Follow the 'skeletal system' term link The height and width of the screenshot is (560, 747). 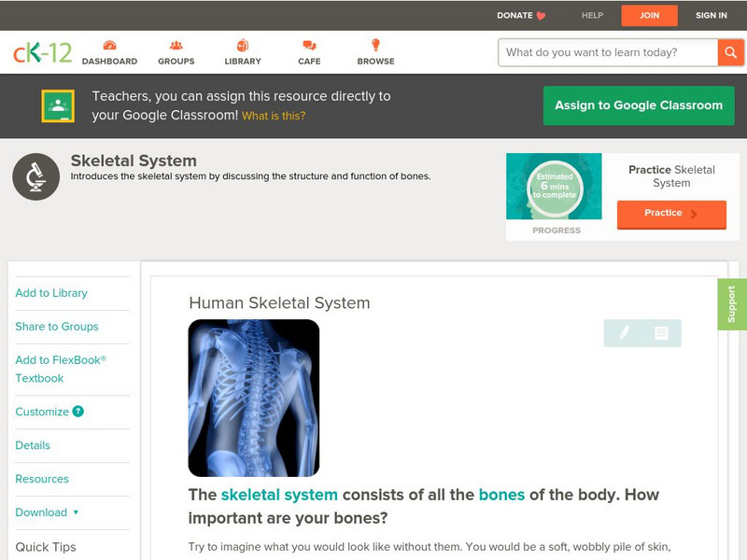(x=279, y=495)
